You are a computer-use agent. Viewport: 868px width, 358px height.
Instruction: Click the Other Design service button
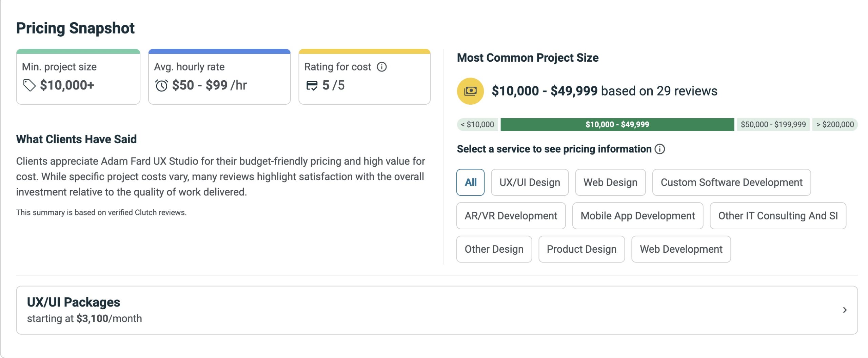tap(494, 249)
